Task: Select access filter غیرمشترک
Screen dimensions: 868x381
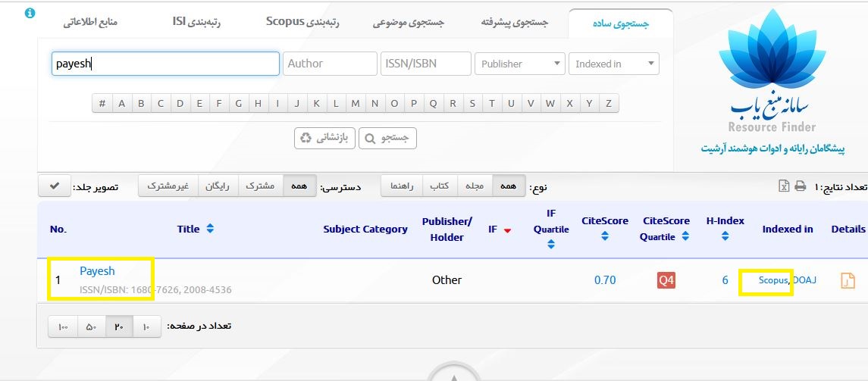Action: tap(168, 186)
